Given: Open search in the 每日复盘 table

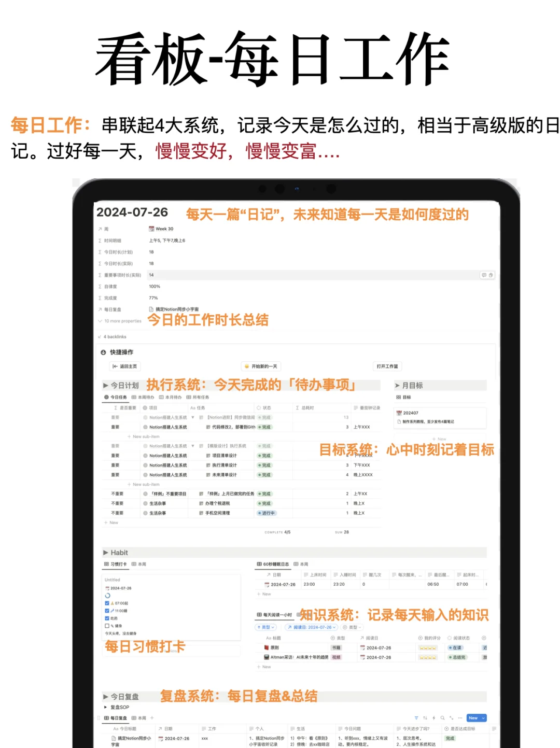Looking at the screenshot, I should [442, 717].
